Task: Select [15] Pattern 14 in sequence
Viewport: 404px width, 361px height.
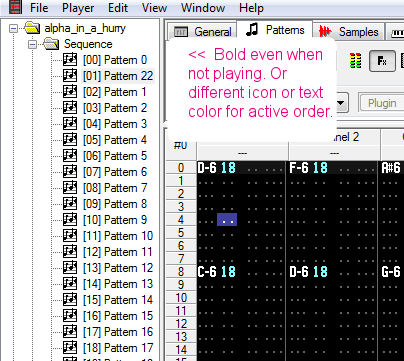Action: (x=118, y=300)
